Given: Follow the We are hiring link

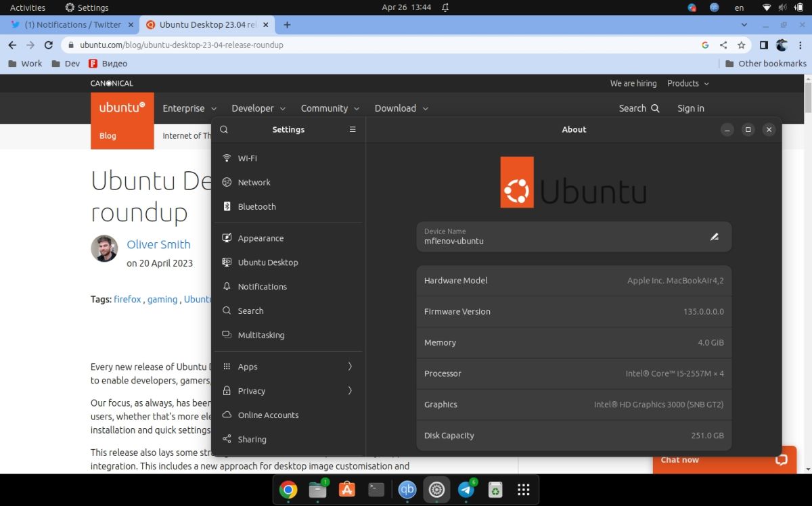Looking at the screenshot, I should point(633,83).
